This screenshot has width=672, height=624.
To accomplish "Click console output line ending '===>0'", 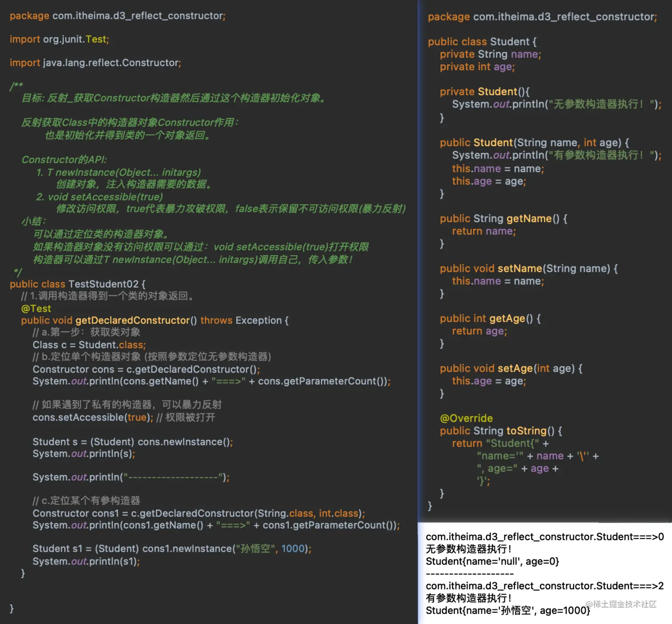I will 545,537.
